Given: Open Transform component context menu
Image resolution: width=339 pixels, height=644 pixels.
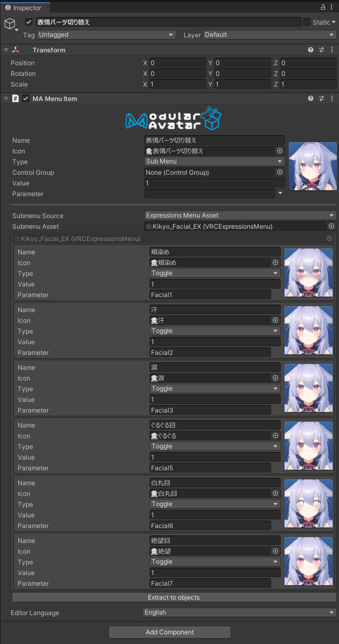Looking at the screenshot, I should pyautogui.click(x=332, y=50).
